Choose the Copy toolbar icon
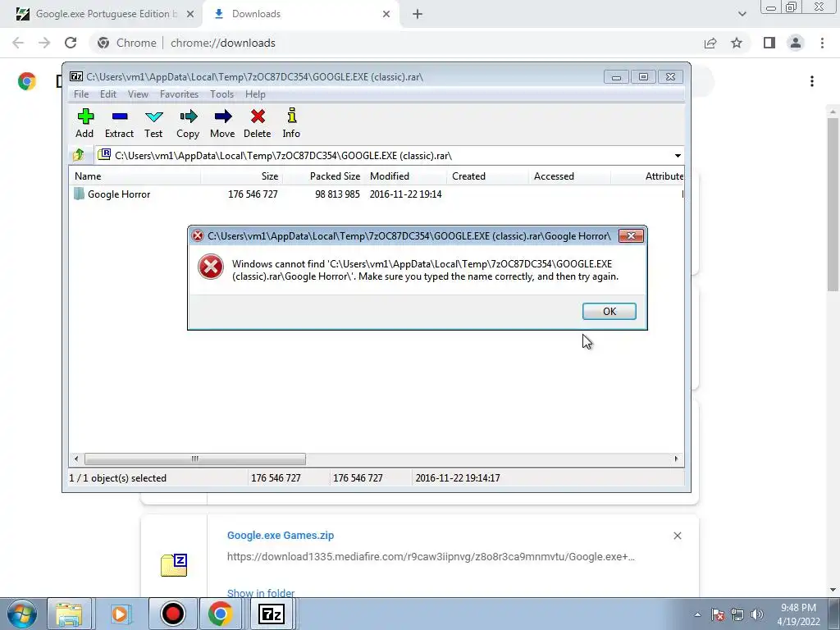 [188, 123]
